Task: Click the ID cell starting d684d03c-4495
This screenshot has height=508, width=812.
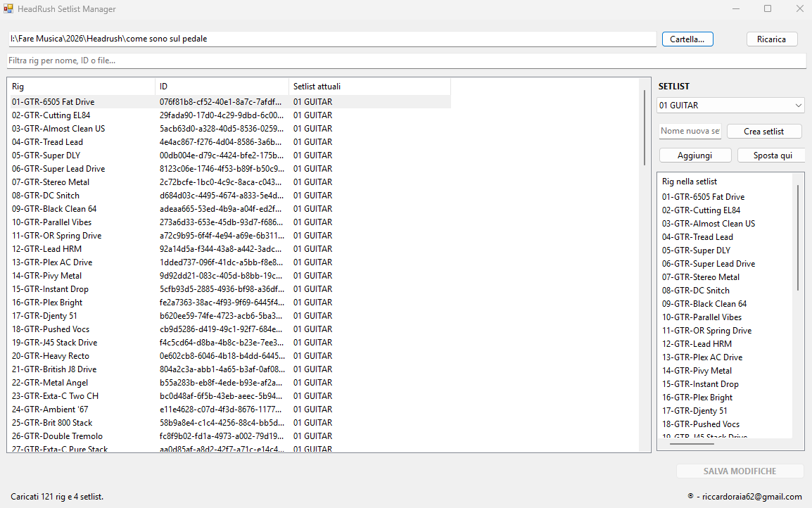Action: coord(222,196)
